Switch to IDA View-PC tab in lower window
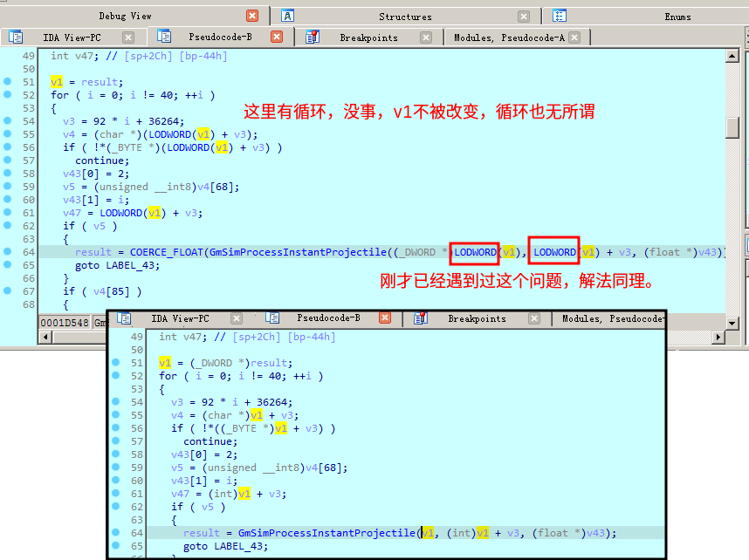The image size is (749, 560). point(180,318)
